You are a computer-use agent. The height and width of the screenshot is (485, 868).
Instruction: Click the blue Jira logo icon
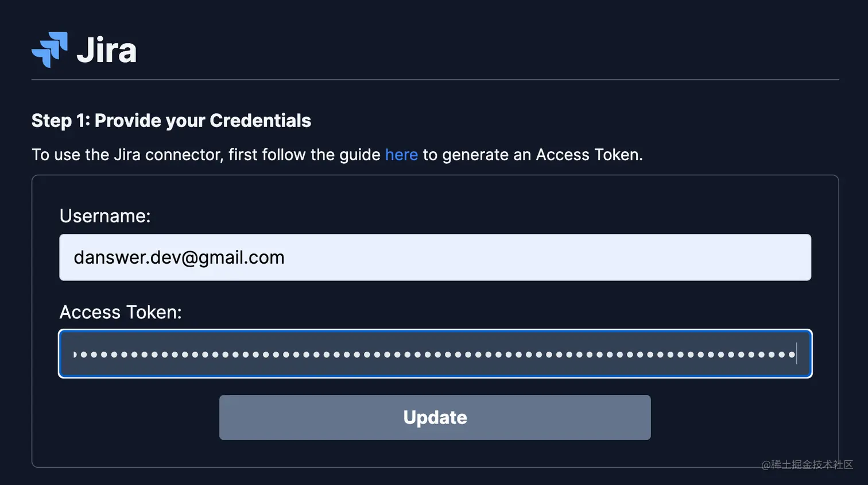49,49
